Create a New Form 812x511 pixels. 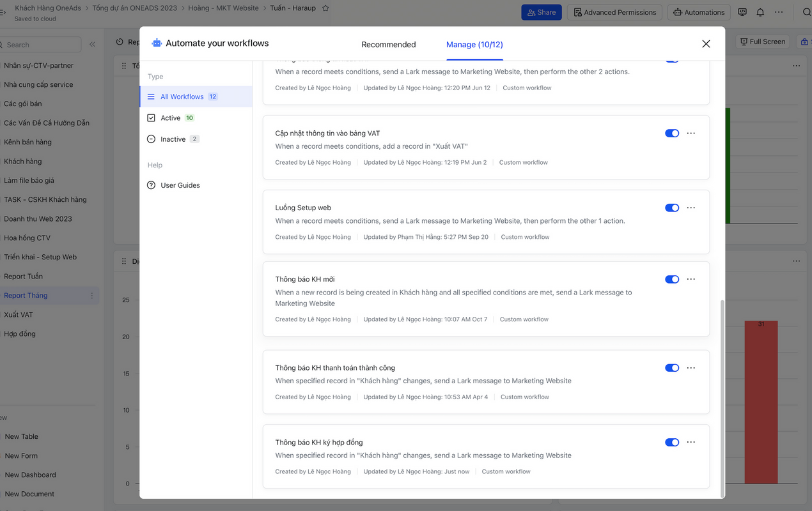coord(21,455)
